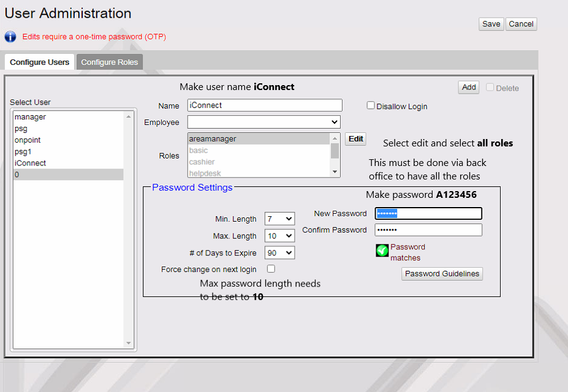Image resolution: width=568 pixels, height=392 pixels.
Task: Expand the Min. Length dropdown
Action: (279, 219)
